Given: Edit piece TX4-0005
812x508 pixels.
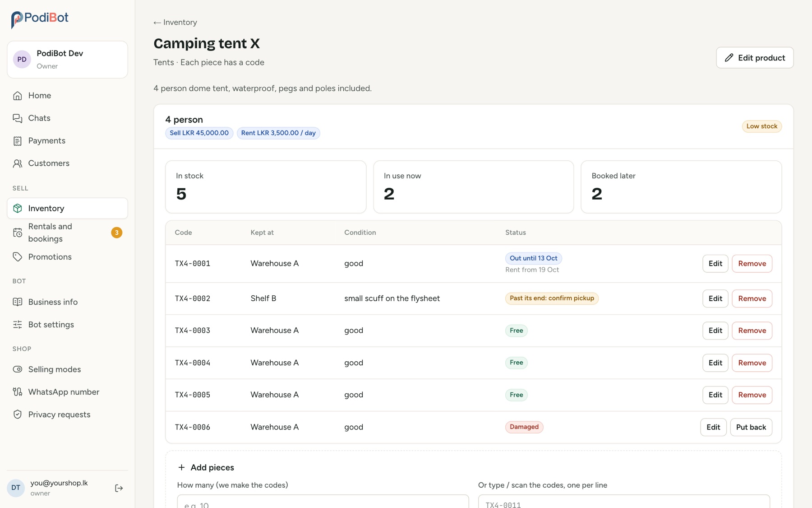Looking at the screenshot, I should click(715, 395).
